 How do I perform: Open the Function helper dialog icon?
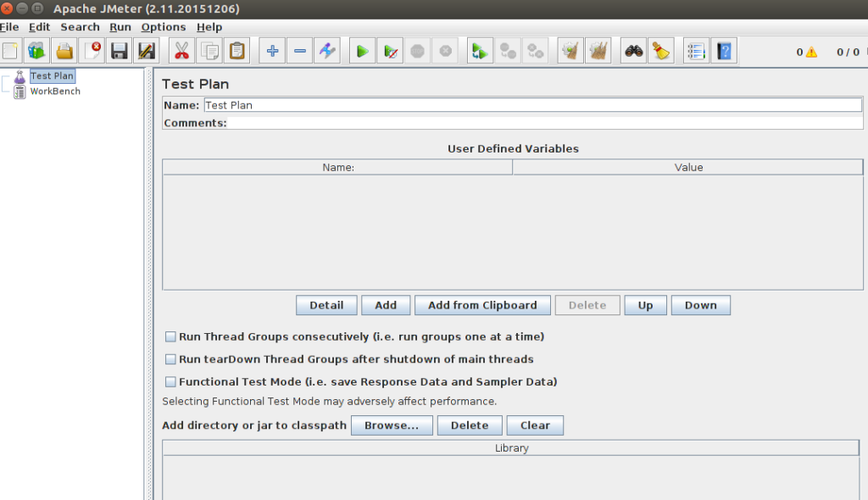696,51
